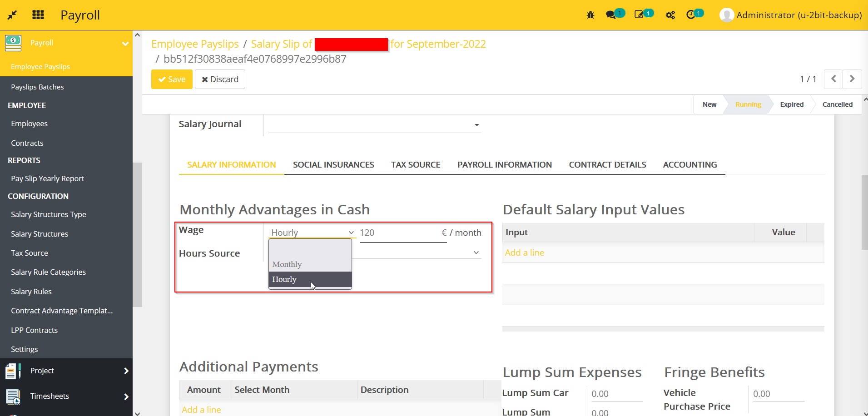Select Monthly in the wage dropdown

point(287,263)
